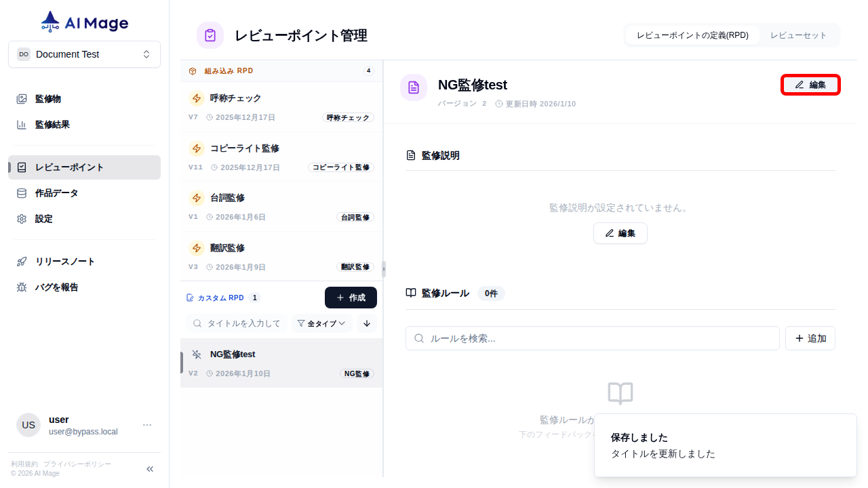This screenshot has height=488, width=868.
Task: Open the Document Test workspace switcher
Action: click(84, 54)
